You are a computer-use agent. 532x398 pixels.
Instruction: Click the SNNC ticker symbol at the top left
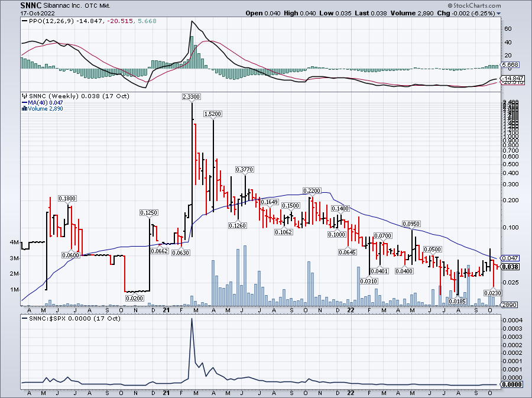pyautogui.click(x=31, y=5)
